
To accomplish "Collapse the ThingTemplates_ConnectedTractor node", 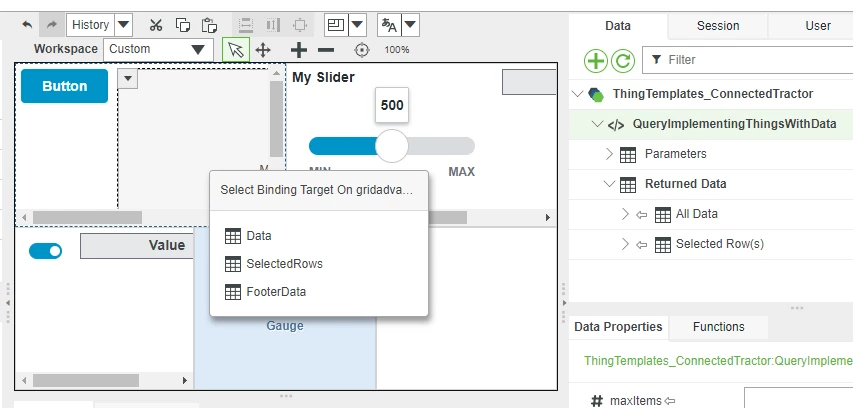I will (577, 94).
